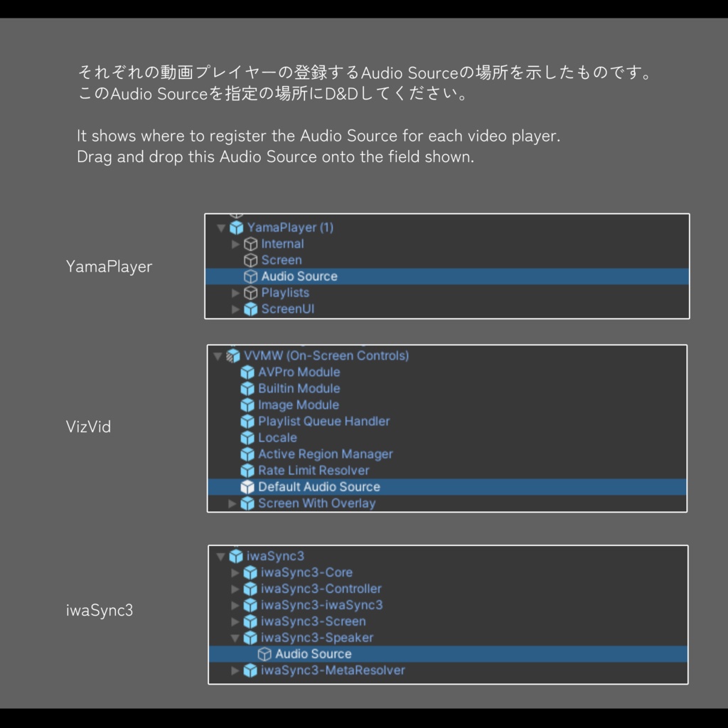
Task: Expand the iwaSync3-MetaResolver arrow
Action: 235,670
